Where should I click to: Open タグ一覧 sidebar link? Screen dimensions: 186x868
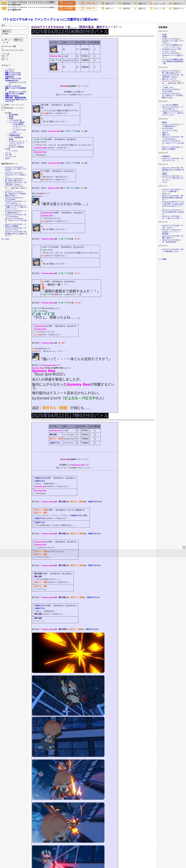tap(8, 154)
